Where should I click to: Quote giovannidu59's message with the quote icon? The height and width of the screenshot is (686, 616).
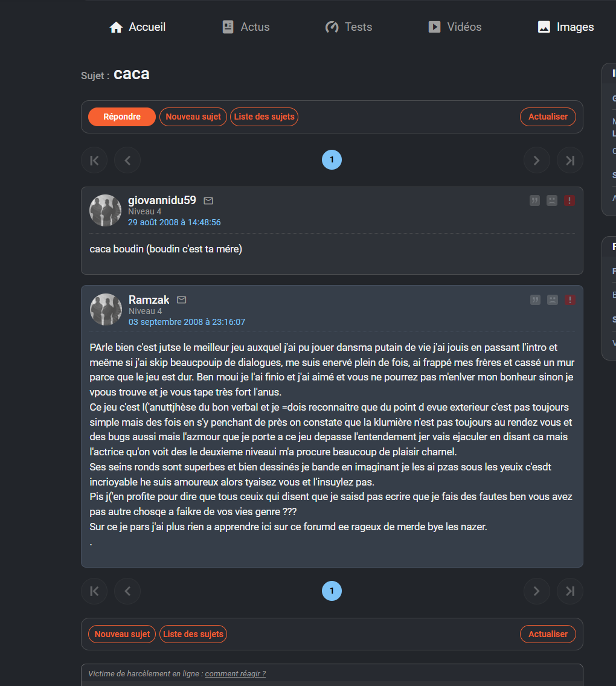tap(534, 201)
